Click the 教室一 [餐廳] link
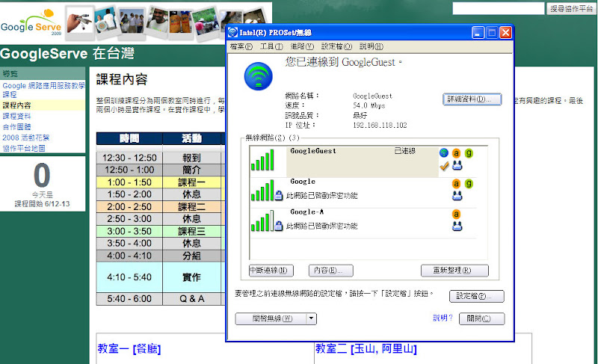 tap(129, 348)
